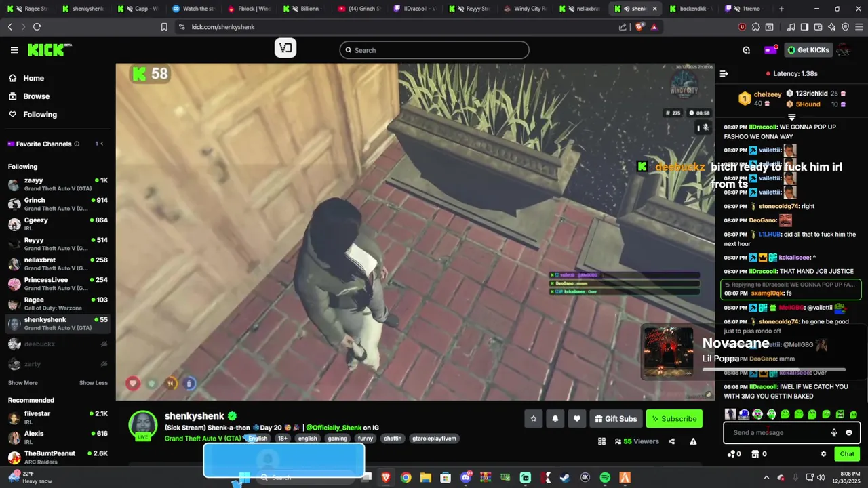The width and height of the screenshot is (868, 488).
Task: Click the green Chat send button
Action: [x=847, y=454]
